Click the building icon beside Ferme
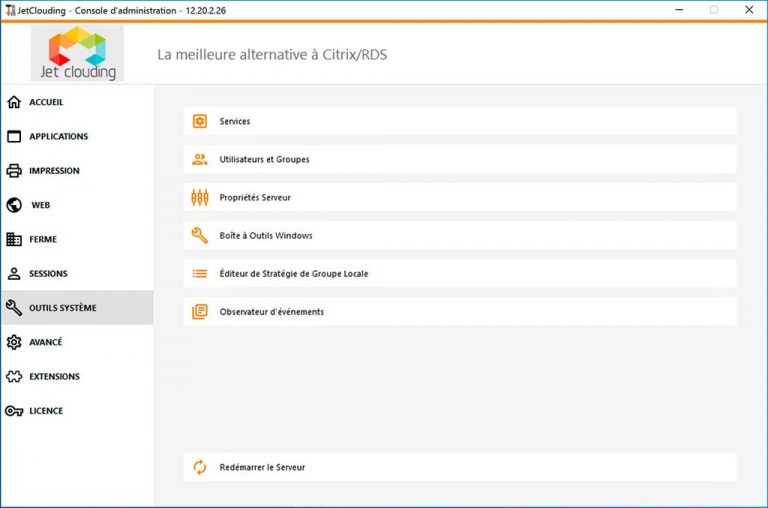This screenshot has height=508, width=768. point(14,239)
